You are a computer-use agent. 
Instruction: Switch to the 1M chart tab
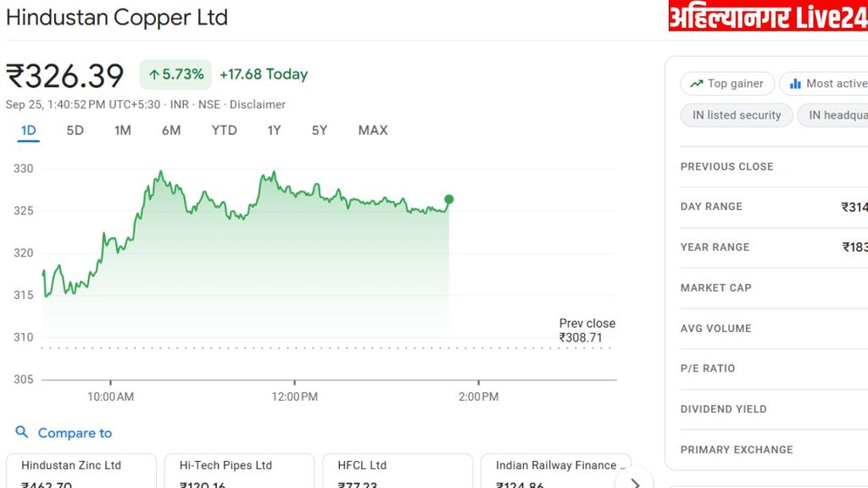[123, 130]
